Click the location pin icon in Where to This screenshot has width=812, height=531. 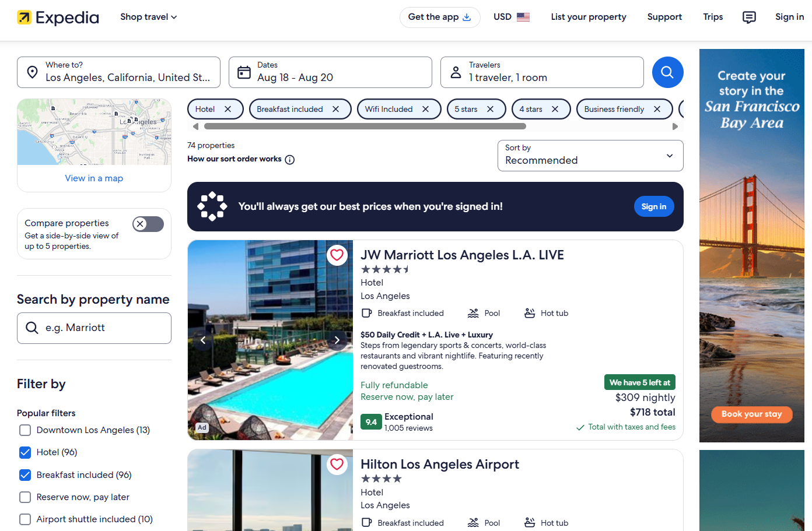[x=33, y=72]
